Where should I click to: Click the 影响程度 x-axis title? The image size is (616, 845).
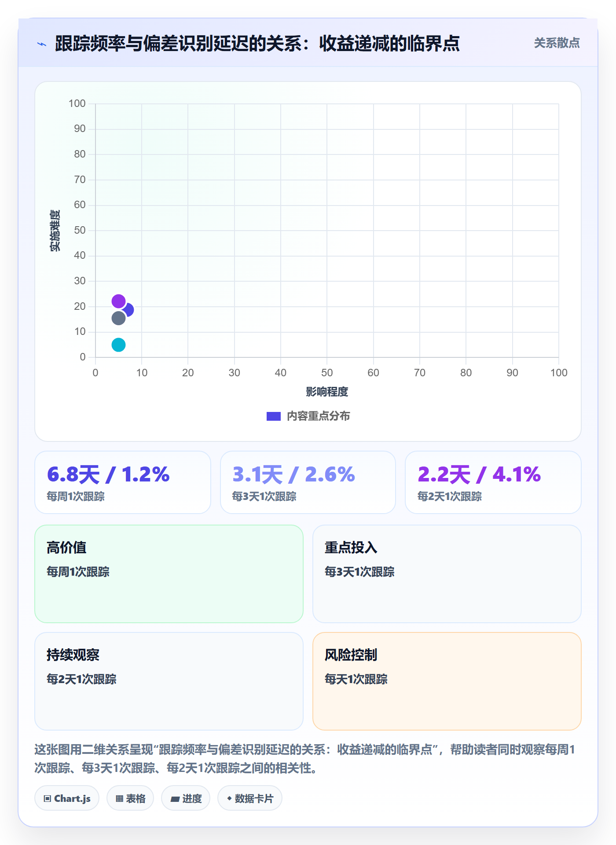pos(327,392)
